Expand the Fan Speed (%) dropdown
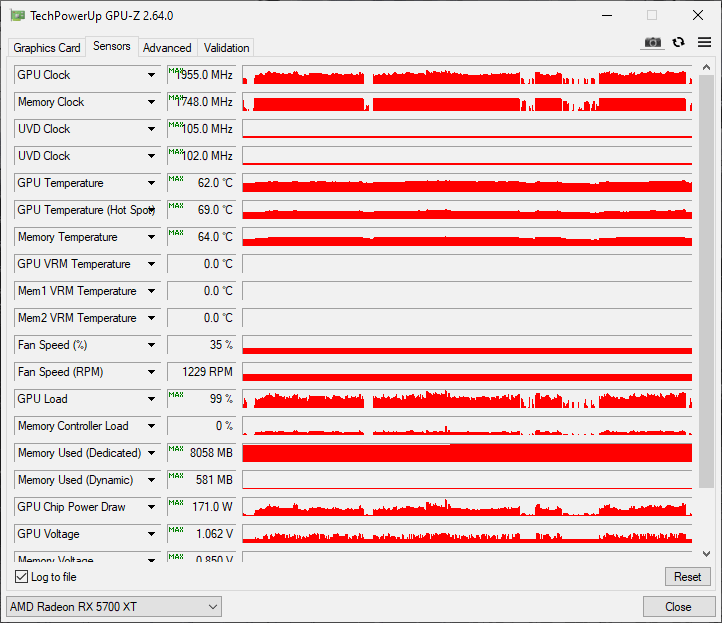 click(151, 344)
